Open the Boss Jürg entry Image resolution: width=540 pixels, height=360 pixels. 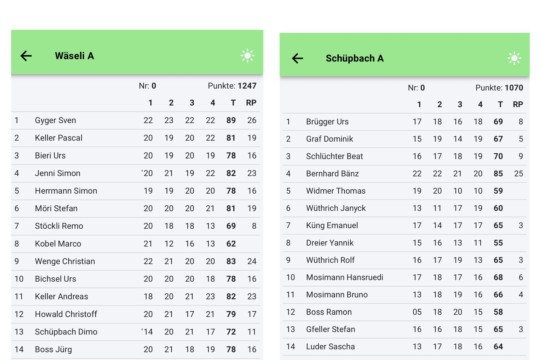(137, 349)
